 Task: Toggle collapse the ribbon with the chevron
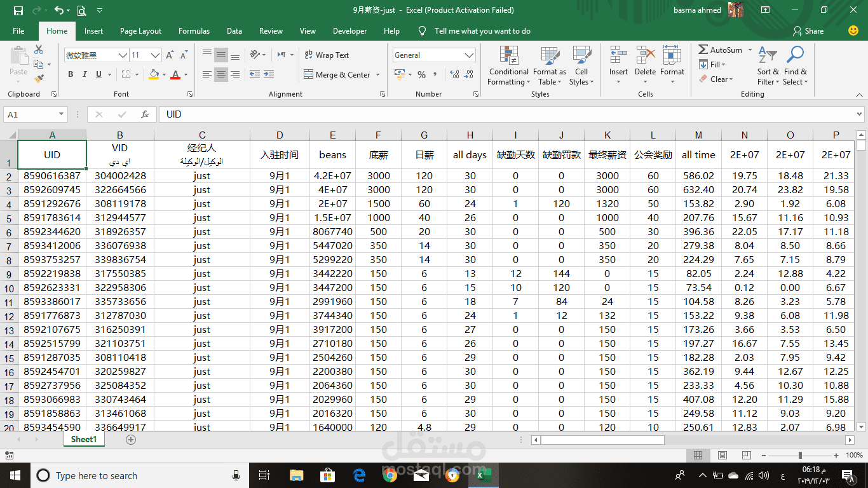pyautogui.click(x=860, y=95)
